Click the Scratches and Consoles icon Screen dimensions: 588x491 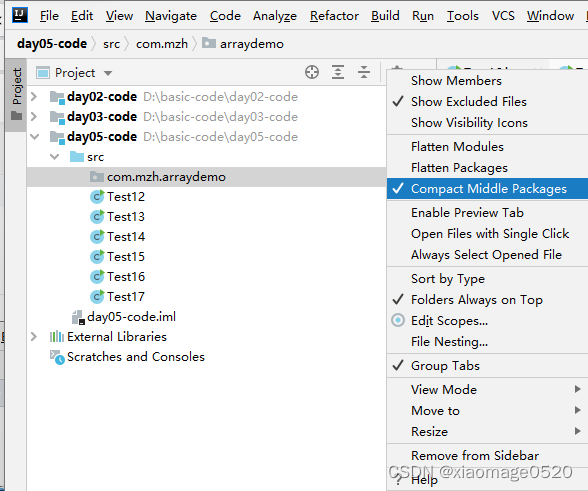(x=57, y=357)
